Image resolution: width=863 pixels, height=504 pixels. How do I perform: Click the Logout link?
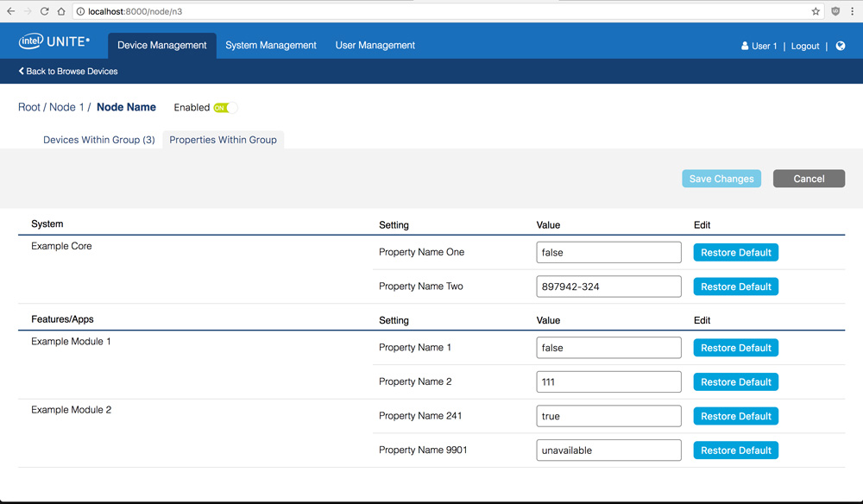805,46
